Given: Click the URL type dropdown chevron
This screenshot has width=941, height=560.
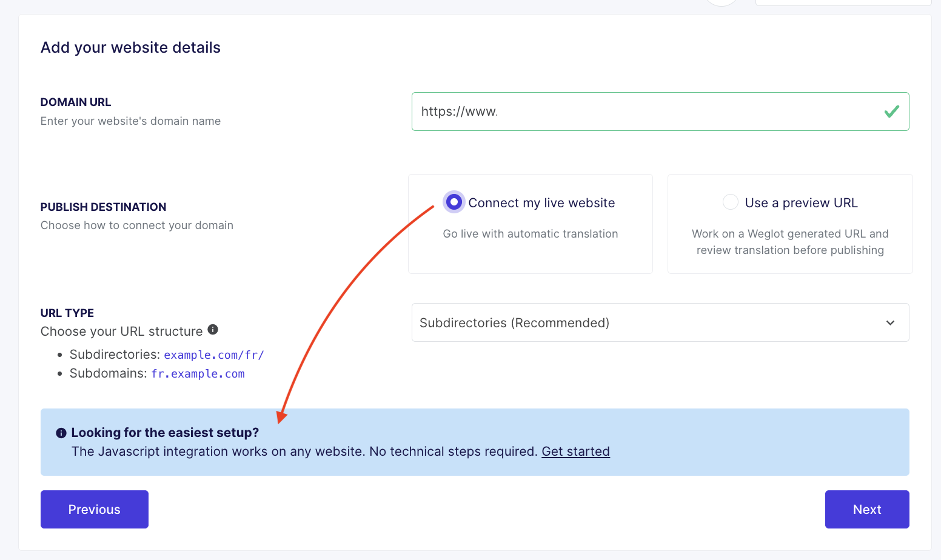Looking at the screenshot, I should (x=890, y=323).
